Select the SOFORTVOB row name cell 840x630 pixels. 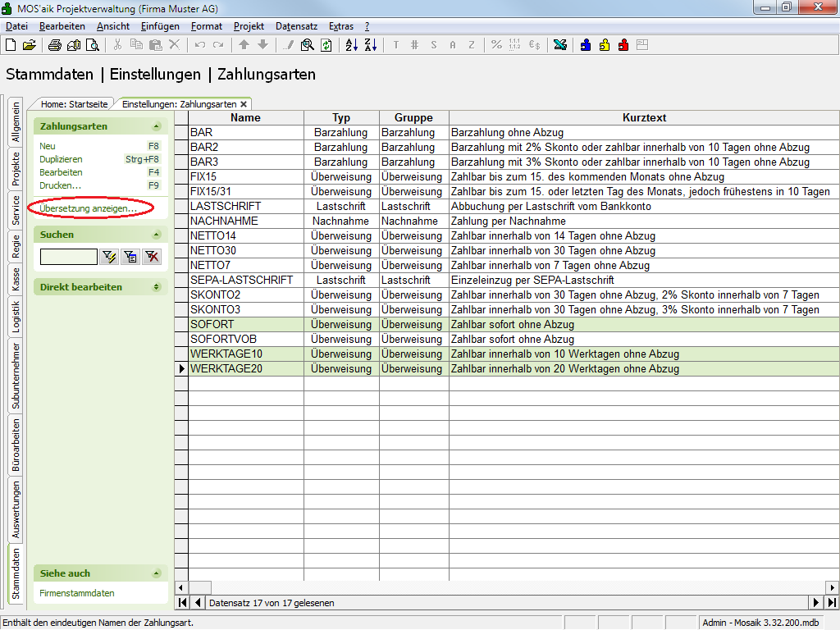pos(246,339)
